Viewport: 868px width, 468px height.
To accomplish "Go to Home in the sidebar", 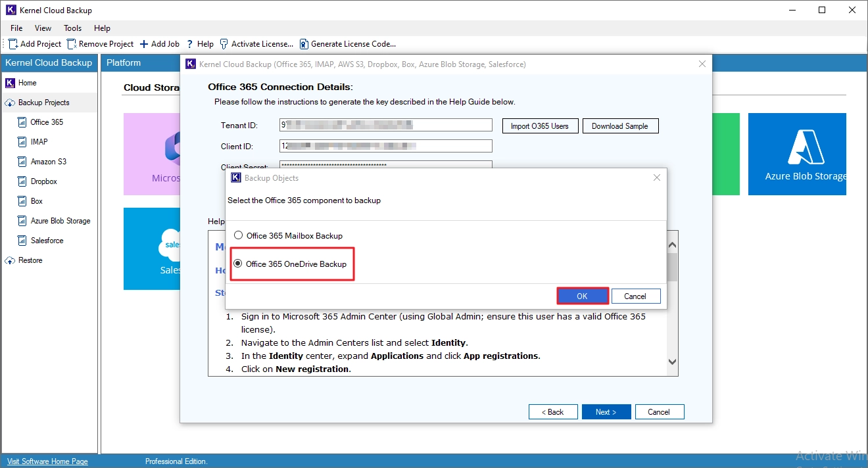I will tap(28, 83).
